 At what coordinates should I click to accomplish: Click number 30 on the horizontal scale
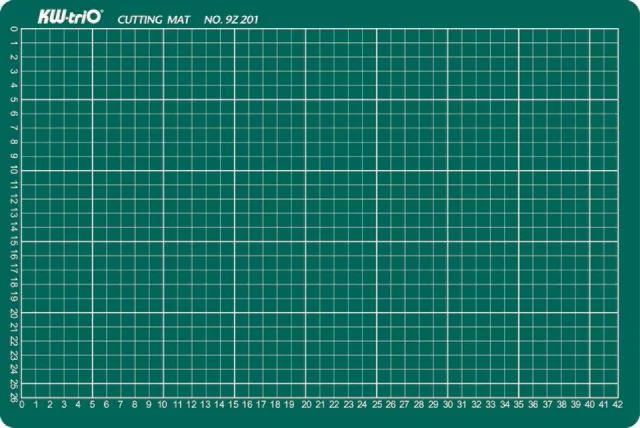point(448,404)
